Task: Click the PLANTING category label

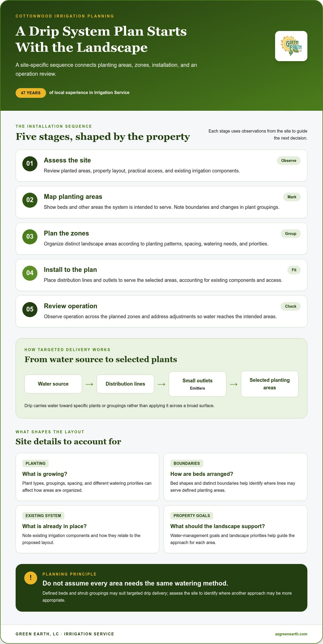Action: [x=36, y=463]
